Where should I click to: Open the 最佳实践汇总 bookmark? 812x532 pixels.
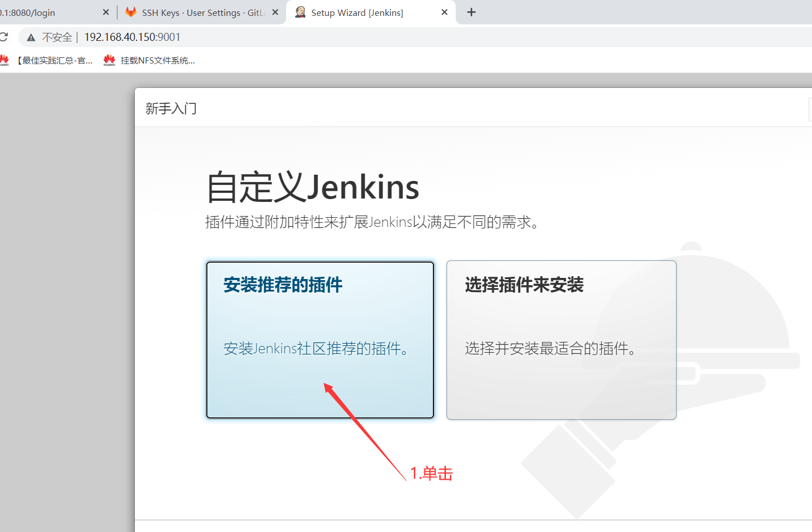(46, 60)
